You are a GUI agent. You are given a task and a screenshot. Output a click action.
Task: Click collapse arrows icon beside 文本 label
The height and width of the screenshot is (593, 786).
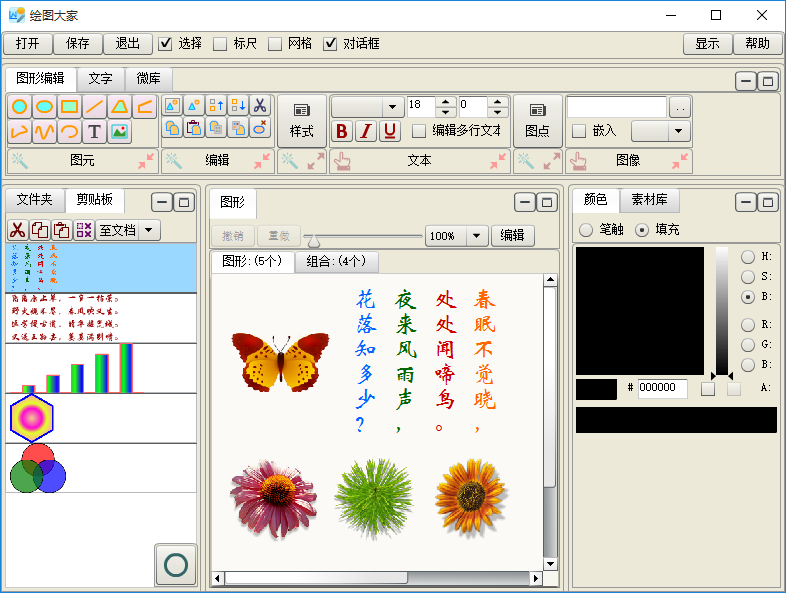point(498,161)
